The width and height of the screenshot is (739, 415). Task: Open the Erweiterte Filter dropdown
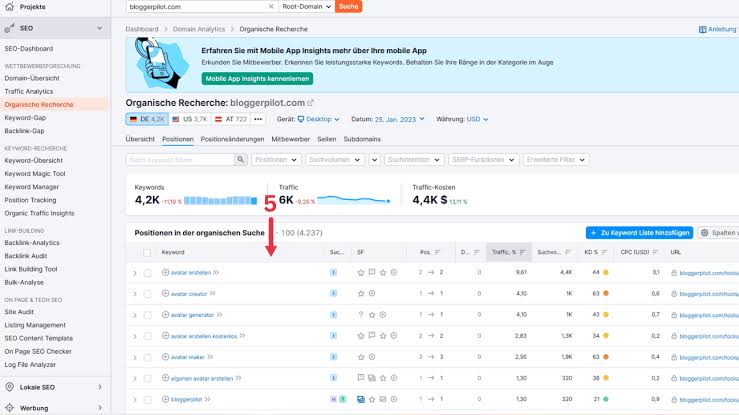[556, 160]
